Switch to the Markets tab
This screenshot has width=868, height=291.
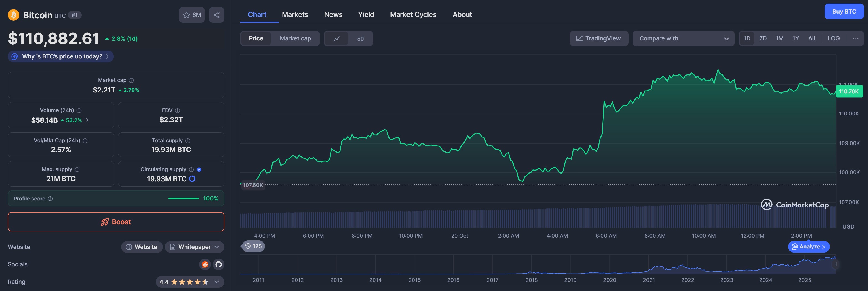(295, 14)
